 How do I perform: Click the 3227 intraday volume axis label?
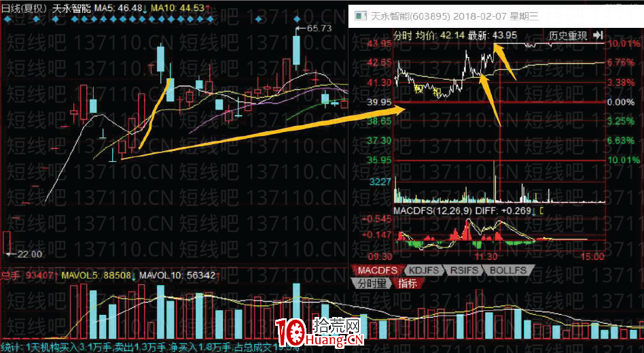point(380,182)
